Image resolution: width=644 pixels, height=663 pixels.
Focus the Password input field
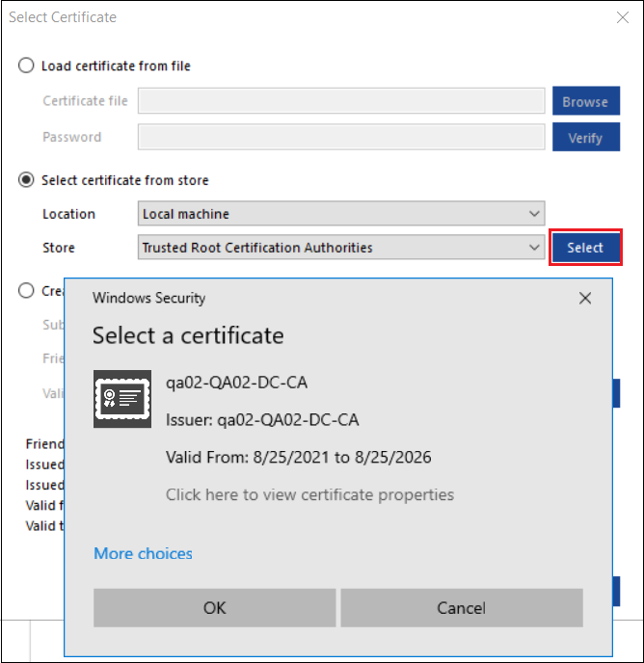point(341,137)
